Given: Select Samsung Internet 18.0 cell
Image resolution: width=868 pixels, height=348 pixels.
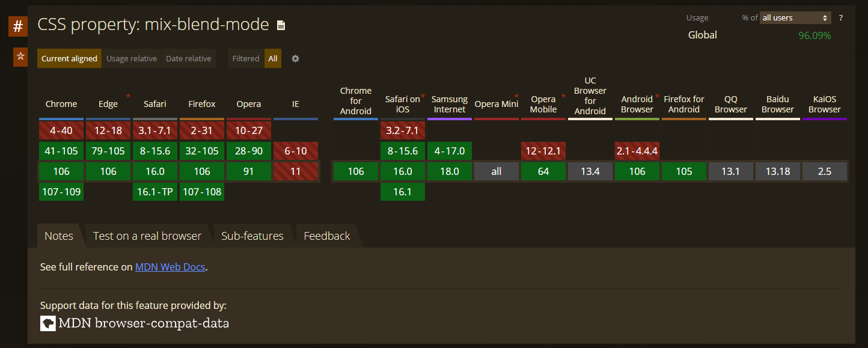Looking at the screenshot, I should pos(450,171).
